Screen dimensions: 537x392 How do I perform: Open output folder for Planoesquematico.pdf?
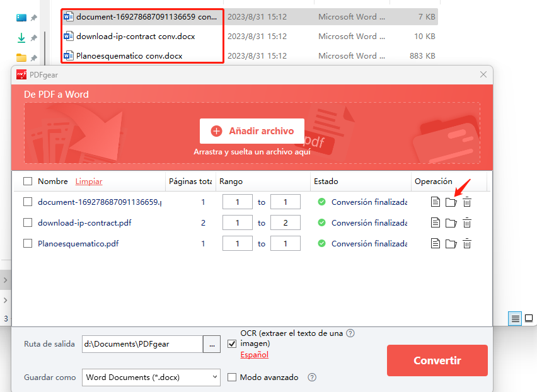click(x=451, y=243)
